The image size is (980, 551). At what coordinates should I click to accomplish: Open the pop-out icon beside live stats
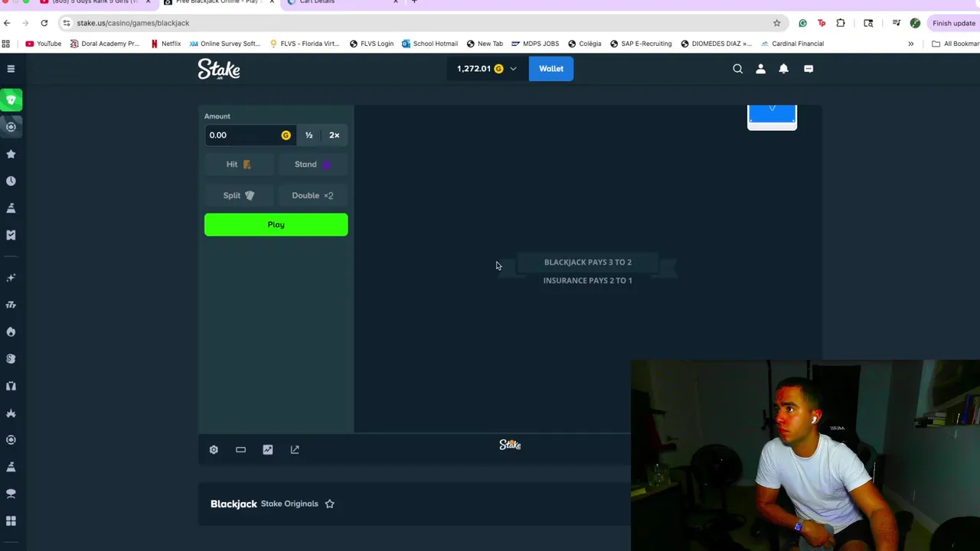click(295, 450)
